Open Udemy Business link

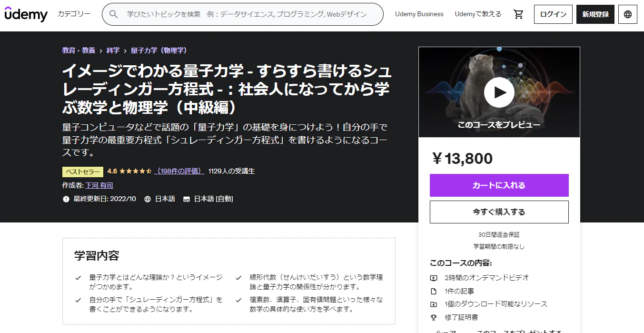coord(419,14)
